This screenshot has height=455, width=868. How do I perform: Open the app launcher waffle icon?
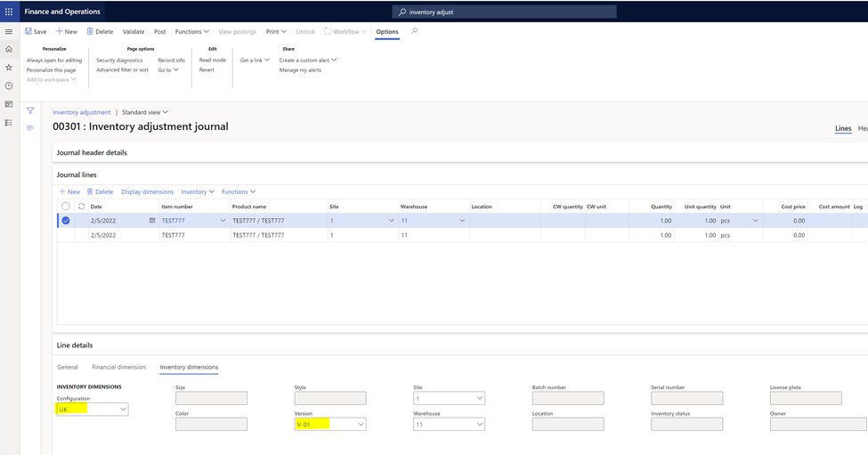9,12
